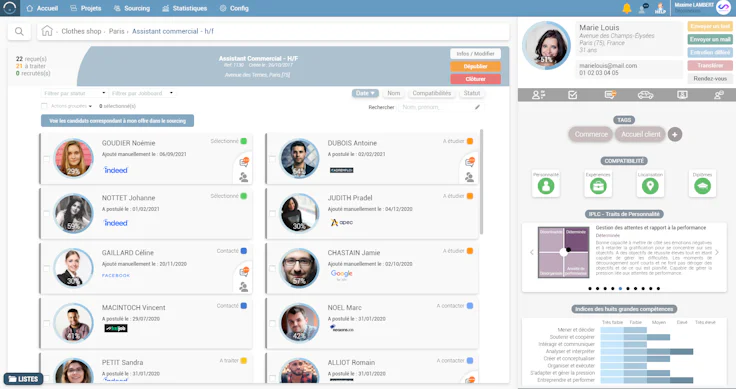Click the Diplômes graduation cap icon

point(702,186)
